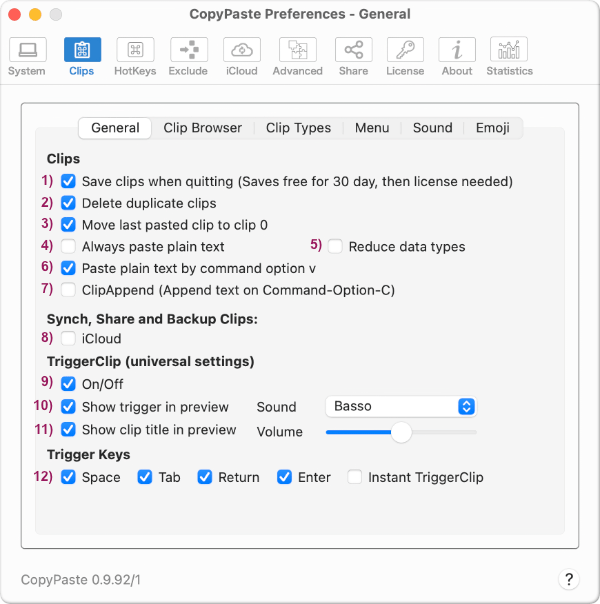Click the help question mark button
Screen dimensions: 600x604
point(569,579)
